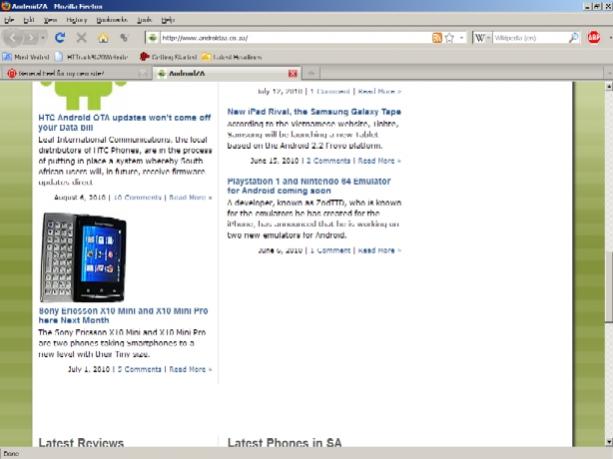
Task: Open 'Sony Ericsson X10 Mini' article headline
Action: point(123,316)
